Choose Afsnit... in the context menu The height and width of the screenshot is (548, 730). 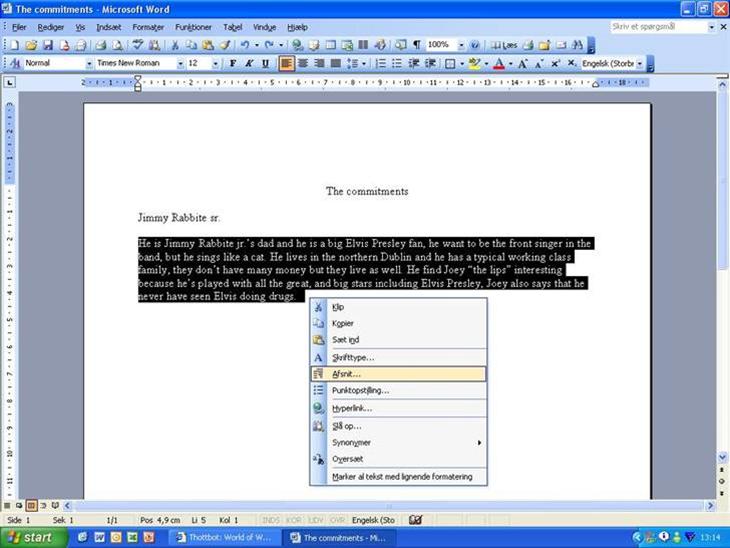(x=347, y=373)
